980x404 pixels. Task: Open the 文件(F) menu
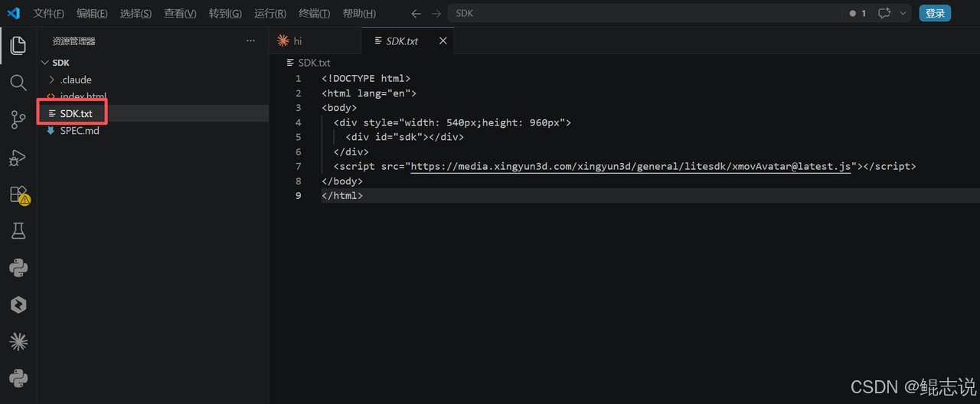49,14
